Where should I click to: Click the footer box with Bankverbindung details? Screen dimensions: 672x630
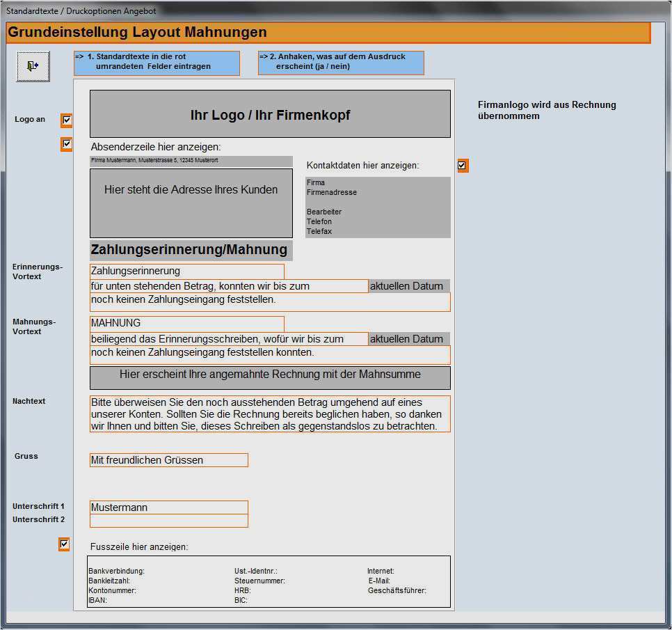pyautogui.click(x=269, y=581)
